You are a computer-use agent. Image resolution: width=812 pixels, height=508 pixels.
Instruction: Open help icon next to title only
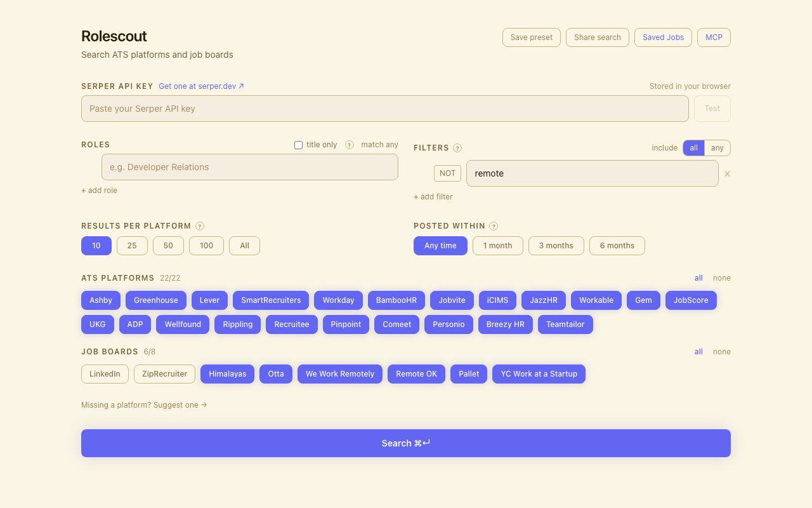click(x=350, y=145)
